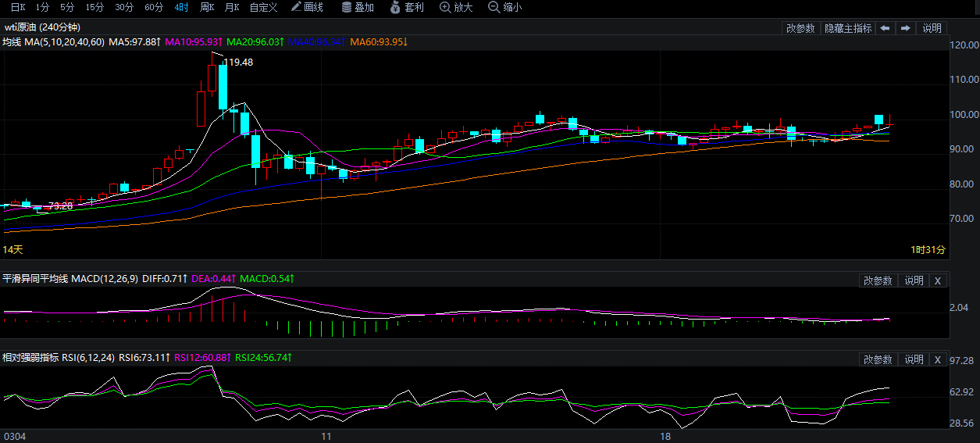Image resolution: width=980 pixels, height=443 pixels.
Task: Zoom in with the 放大 button
Action: 456,7
